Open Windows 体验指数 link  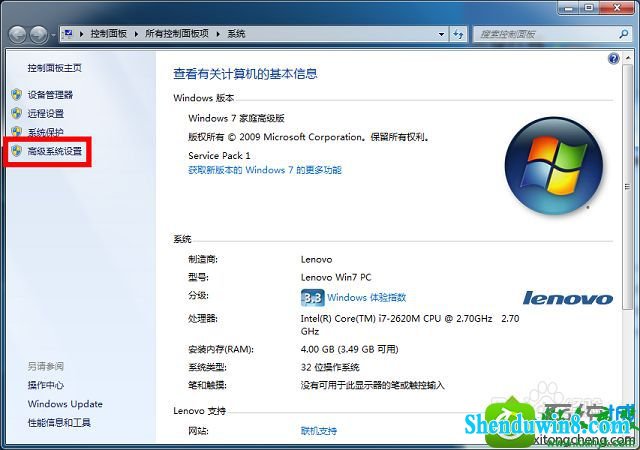point(367,297)
